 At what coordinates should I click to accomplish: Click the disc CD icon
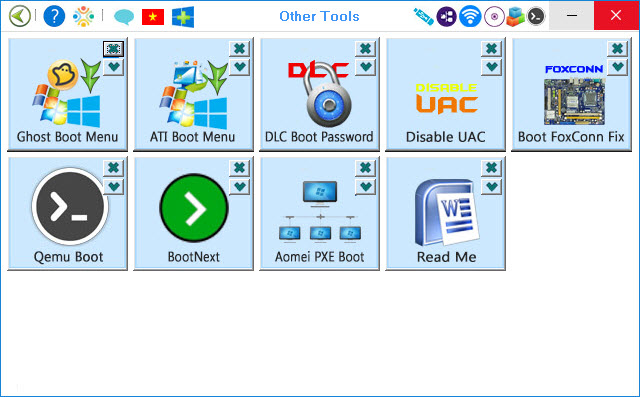point(494,17)
